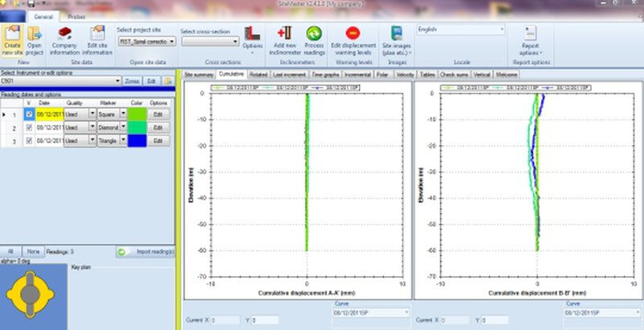The width and height of the screenshot is (644, 330).
Task: Click the None readings button
Action: click(32, 252)
